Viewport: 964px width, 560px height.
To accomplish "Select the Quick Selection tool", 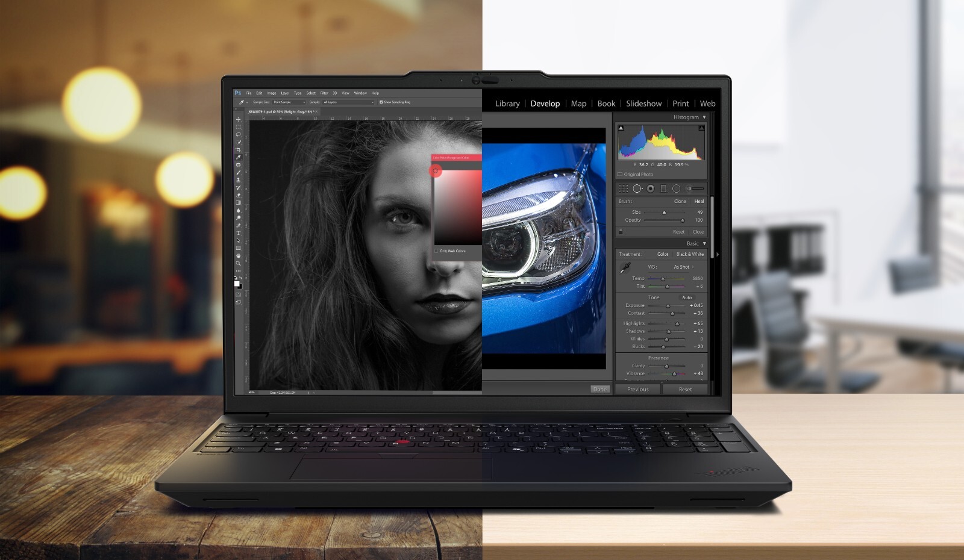I will (239, 142).
